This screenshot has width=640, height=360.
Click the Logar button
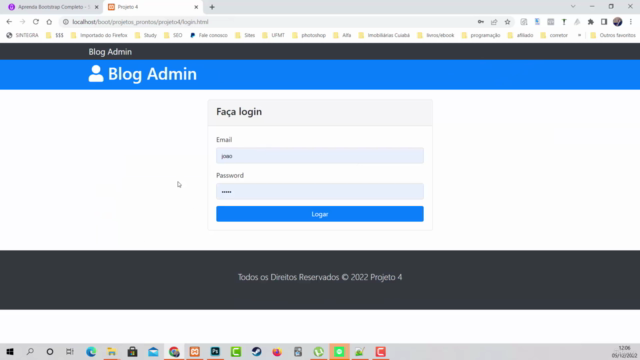(x=320, y=214)
